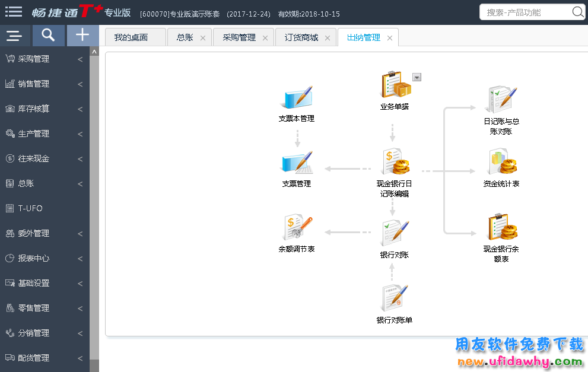
Task: Open the 现金银行余额表 icon
Action: pyautogui.click(x=501, y=228)
